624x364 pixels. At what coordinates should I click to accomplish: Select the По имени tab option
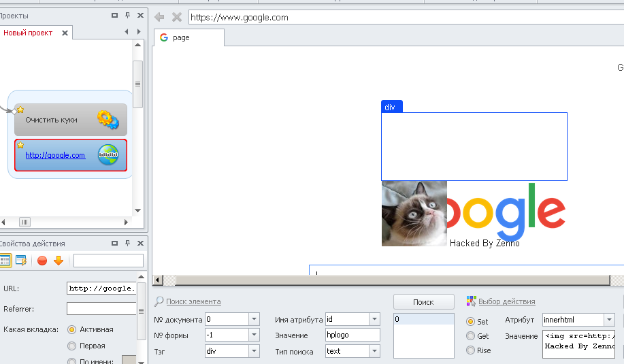[x=71, y=361]
